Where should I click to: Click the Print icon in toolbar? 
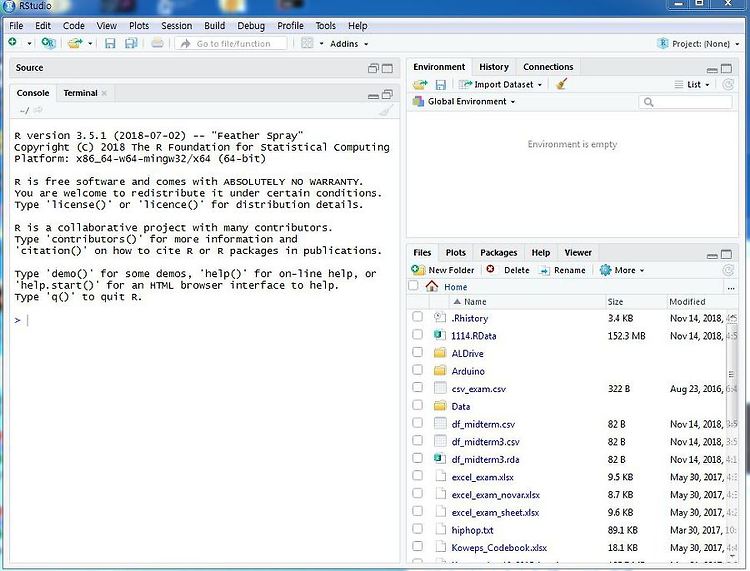pos(157,44)
